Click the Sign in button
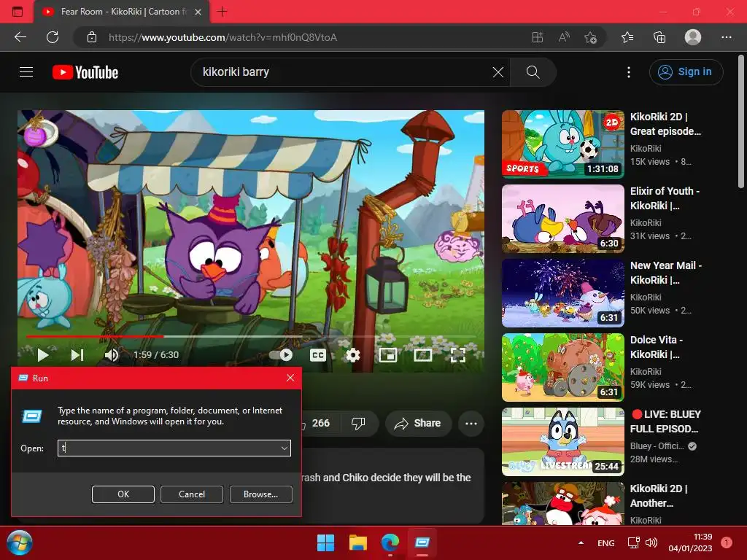The width and height of the screenshot is (747, 560). coord(686,72)
